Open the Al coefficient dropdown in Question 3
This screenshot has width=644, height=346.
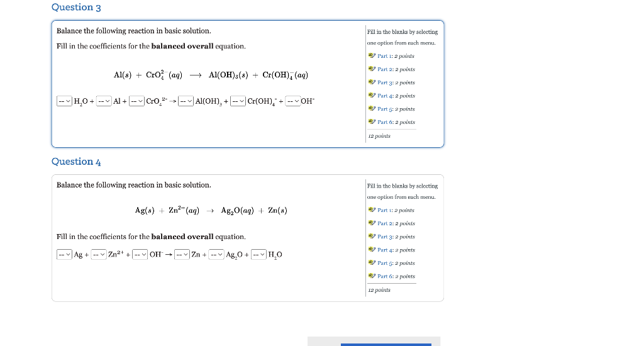[104, 101]
